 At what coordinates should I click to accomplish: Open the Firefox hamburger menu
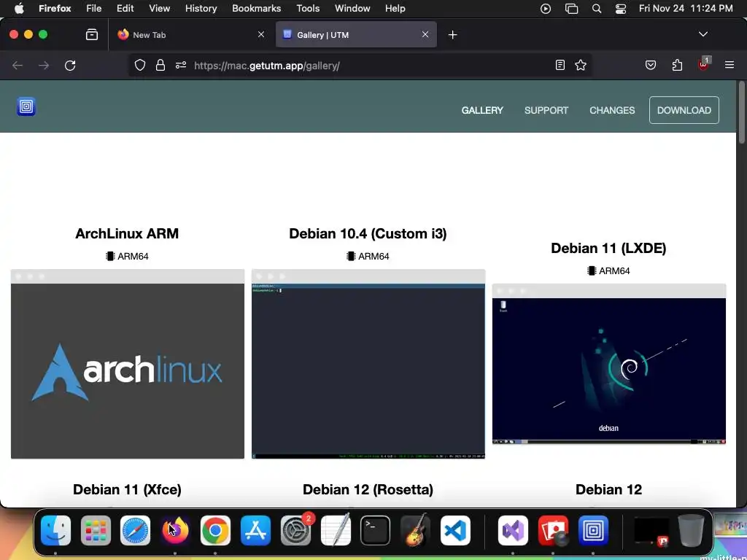point(729,65)
